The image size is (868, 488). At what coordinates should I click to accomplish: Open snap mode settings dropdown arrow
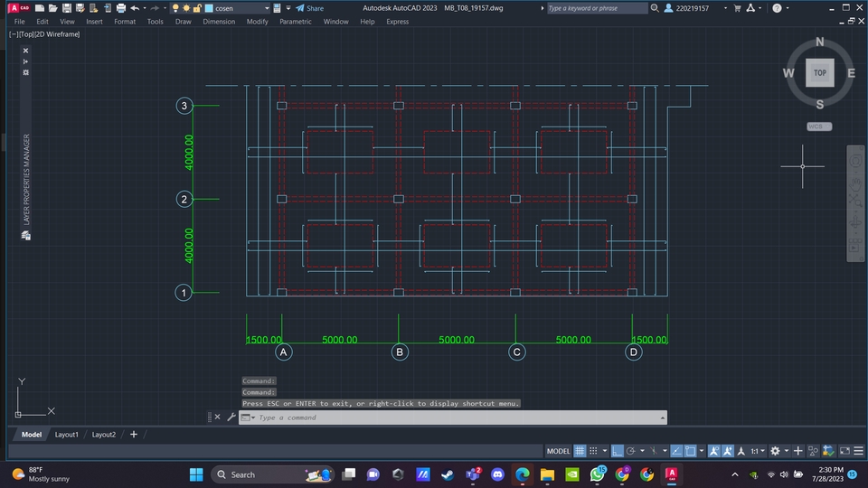tap(605, 451)
